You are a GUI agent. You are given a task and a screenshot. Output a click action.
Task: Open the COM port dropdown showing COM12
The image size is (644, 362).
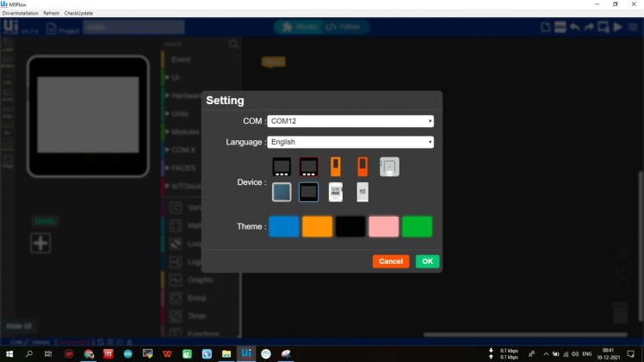pyautogui.click(x=350, y=121)
